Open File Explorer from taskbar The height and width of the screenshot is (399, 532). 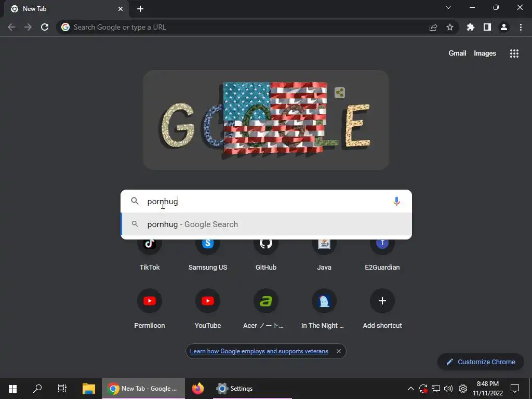[x=88, y=389]
